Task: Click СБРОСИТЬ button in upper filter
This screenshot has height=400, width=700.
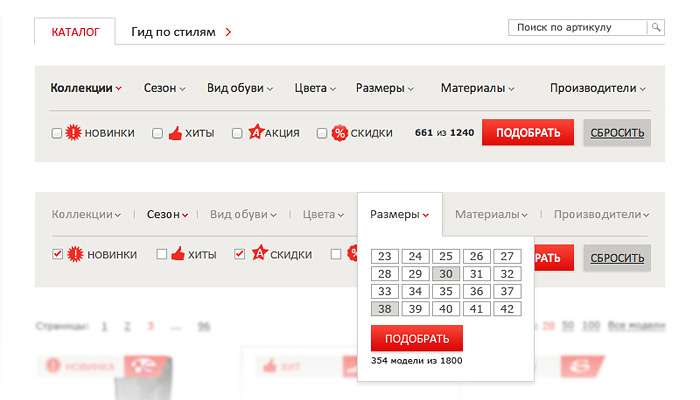Action: [x=617, y=133]
